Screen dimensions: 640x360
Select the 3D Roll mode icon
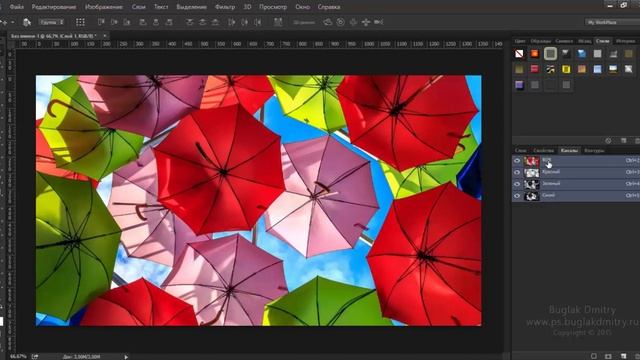340,22
